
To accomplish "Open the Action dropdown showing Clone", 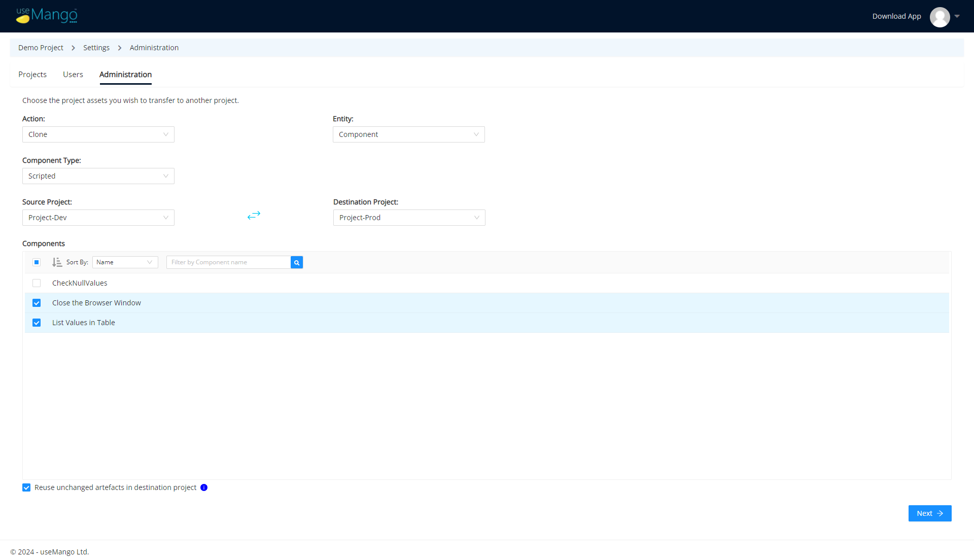I will (x=98, y=134).
